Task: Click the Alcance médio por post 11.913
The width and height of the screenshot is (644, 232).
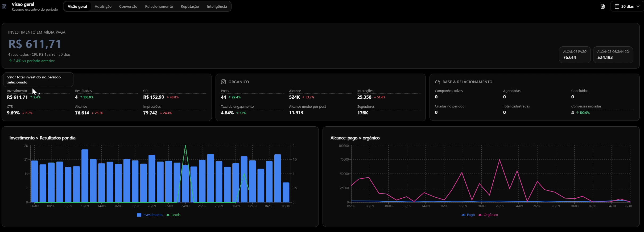Action: click(x=296, y=113)
